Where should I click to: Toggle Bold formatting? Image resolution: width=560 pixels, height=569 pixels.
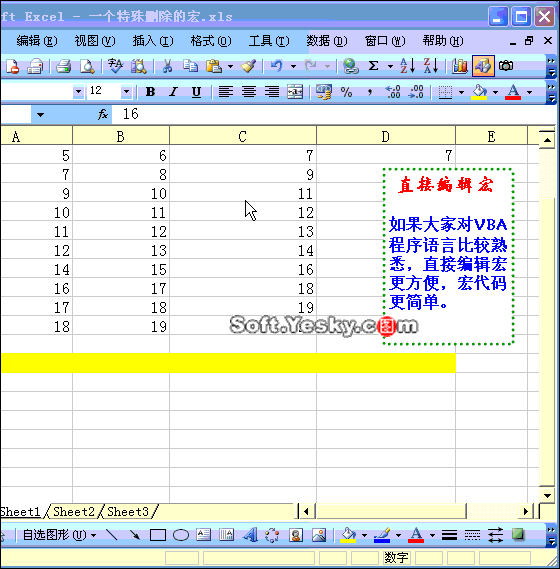tap(150, 92)
